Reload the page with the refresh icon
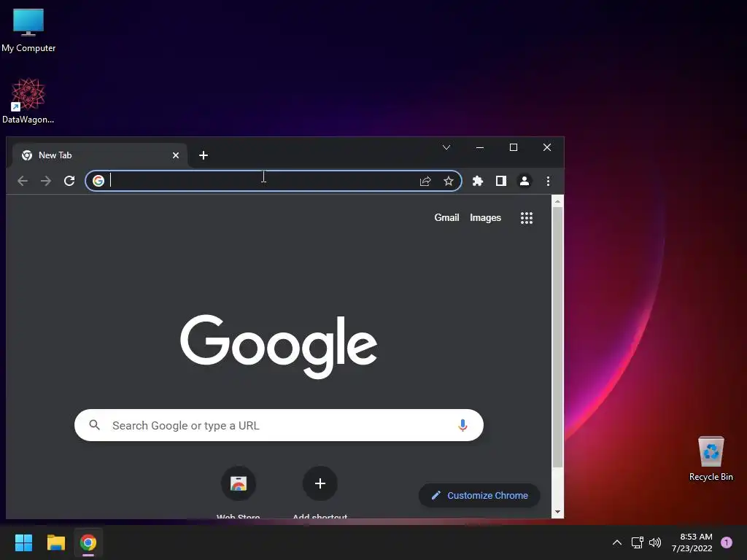747x560 pixels. coord(69,181)
